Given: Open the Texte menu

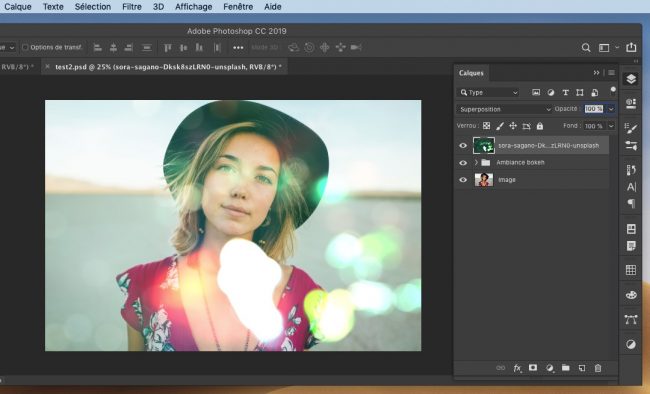Looking at the screenshot, I should [53, 7].
